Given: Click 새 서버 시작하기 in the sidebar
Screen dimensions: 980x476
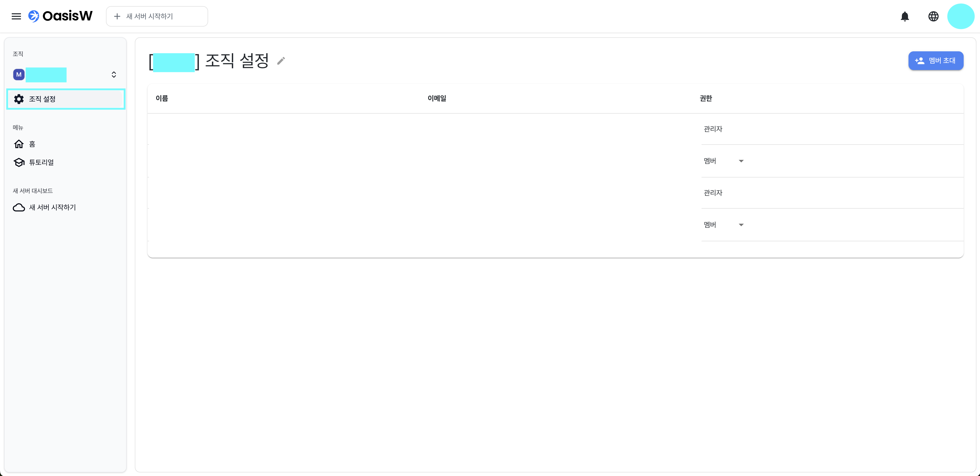Looking at the screenshot, I should [x=53, y=207].
